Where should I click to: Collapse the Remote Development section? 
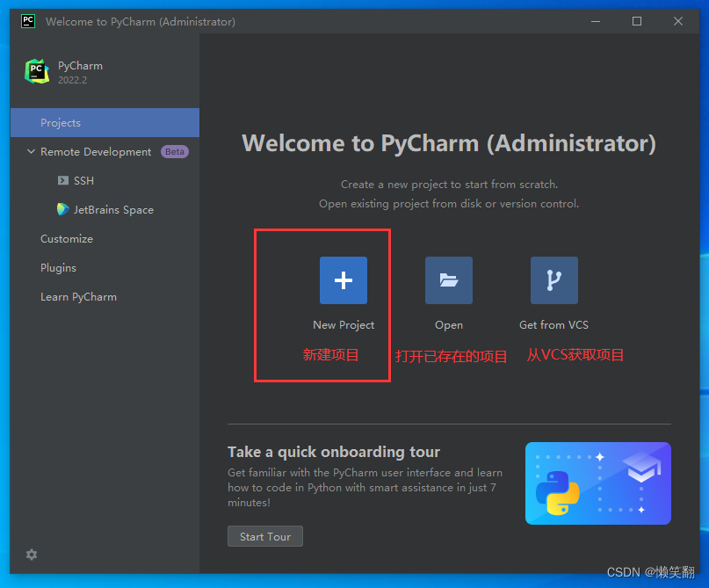coord(31,151)
